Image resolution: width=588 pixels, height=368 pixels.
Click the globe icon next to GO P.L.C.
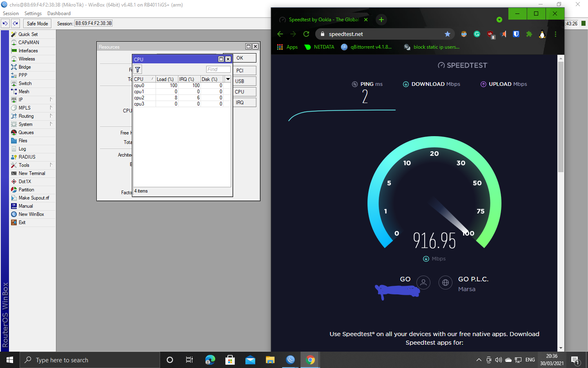point(445,282)
